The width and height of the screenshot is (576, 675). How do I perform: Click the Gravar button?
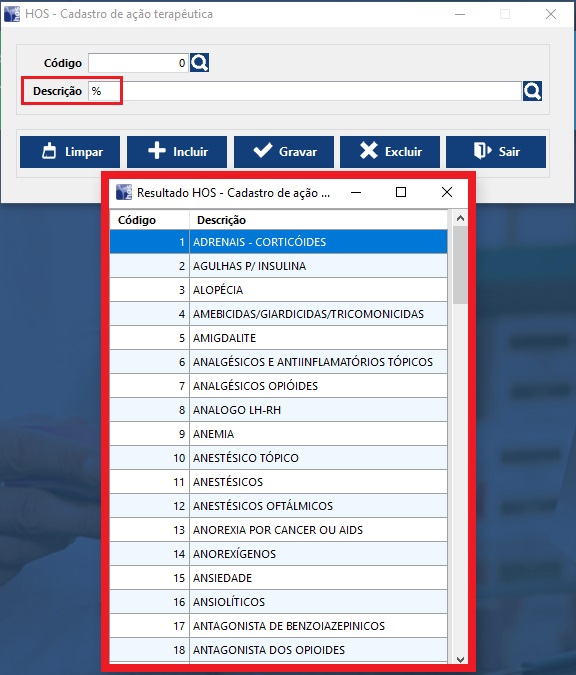[284, 152]
